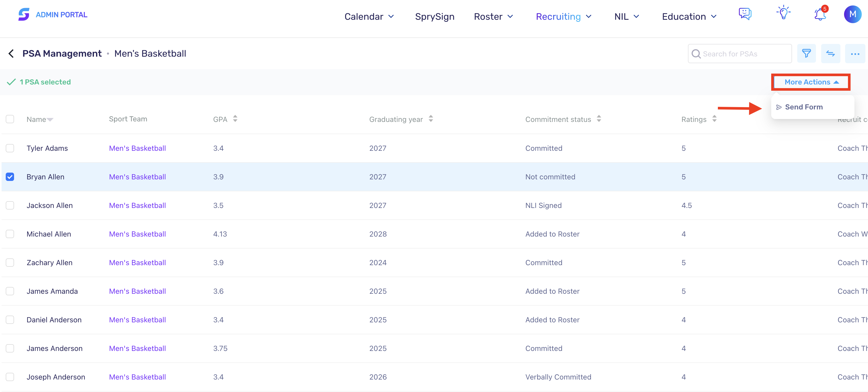
Task: Open Men's Basketball link for Bryan Allen
Action: (x=137, y=177)
